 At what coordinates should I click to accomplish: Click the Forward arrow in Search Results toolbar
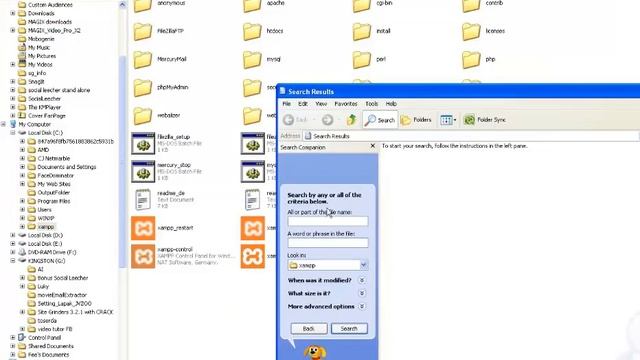click(x=327, y=120)
